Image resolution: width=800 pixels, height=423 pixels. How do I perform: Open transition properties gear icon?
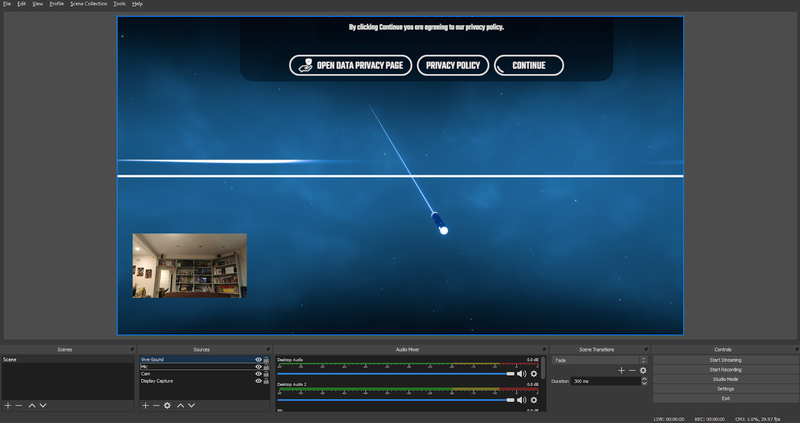click(643, 370)
